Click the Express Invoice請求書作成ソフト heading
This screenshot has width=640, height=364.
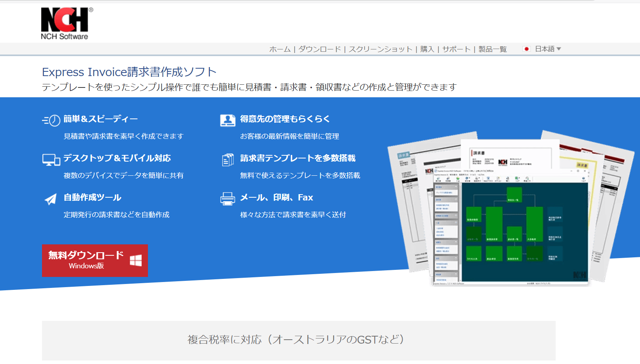[129, 72]
